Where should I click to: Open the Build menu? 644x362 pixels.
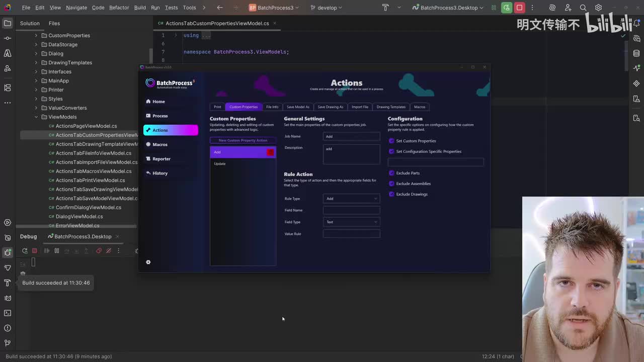click(140, 8)
